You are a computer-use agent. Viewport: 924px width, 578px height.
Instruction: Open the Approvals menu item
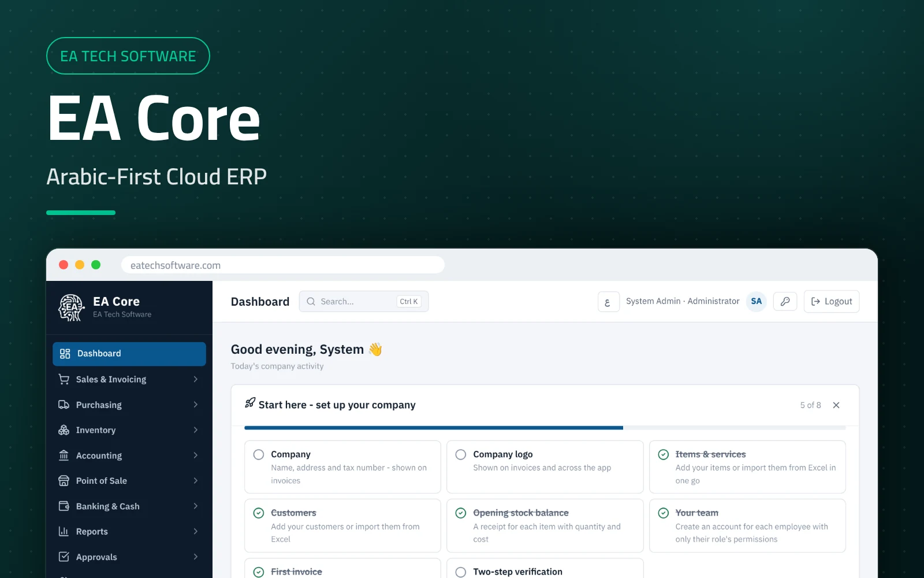(129, 557)
